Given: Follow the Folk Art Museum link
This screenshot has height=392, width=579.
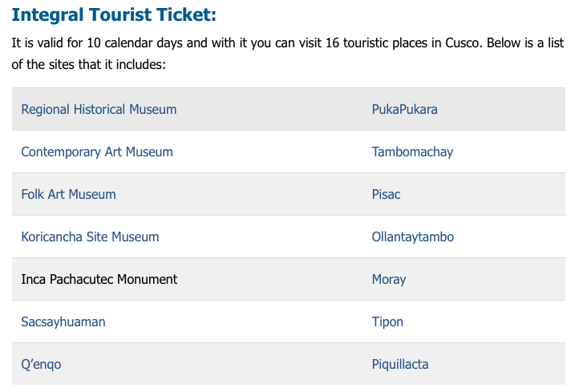Looking at the screenshot, I should (68, 194).
